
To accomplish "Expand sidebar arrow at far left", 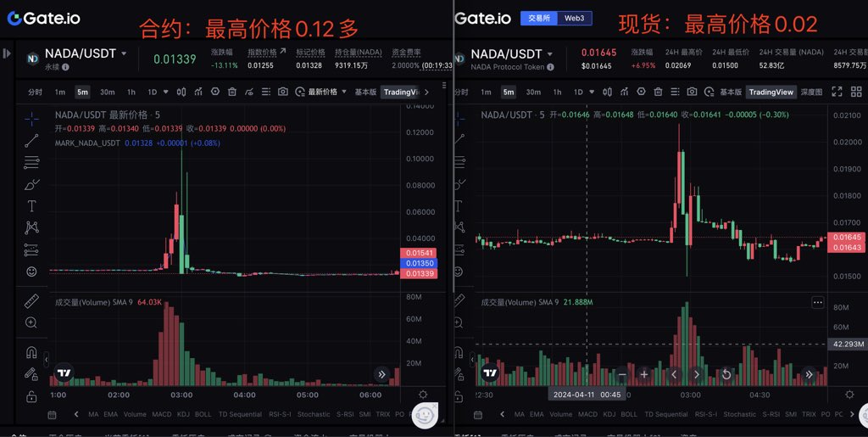I will pyautogui.click(x=7, y=53).
